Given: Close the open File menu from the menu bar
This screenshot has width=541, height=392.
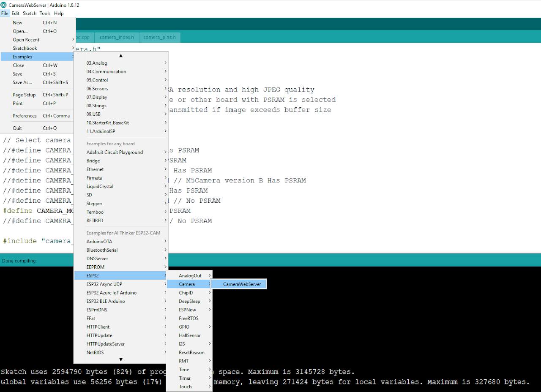Looking at the screenshot, I should click(5, 13).
